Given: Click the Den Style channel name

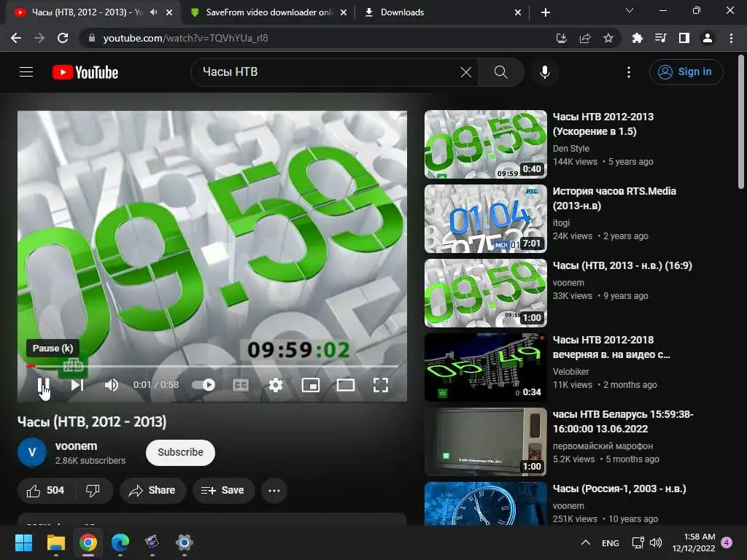Looking at the screenshot, I should tap(570, 149).
